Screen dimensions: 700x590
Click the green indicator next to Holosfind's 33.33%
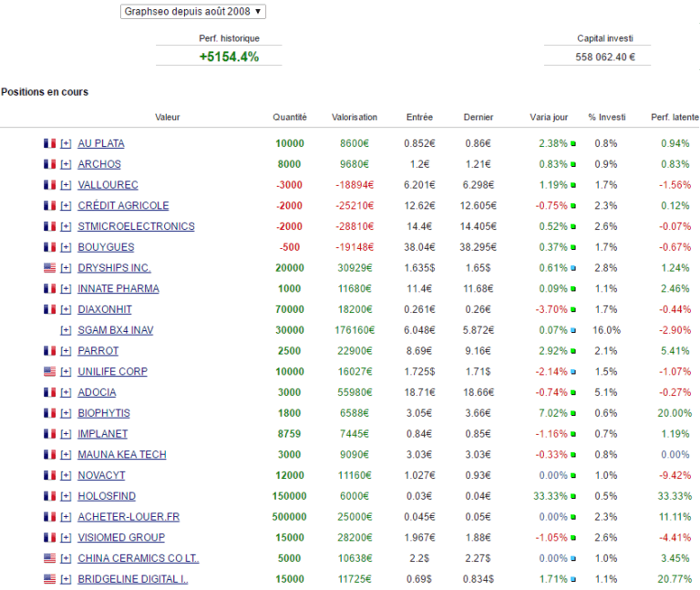point(574,497)
